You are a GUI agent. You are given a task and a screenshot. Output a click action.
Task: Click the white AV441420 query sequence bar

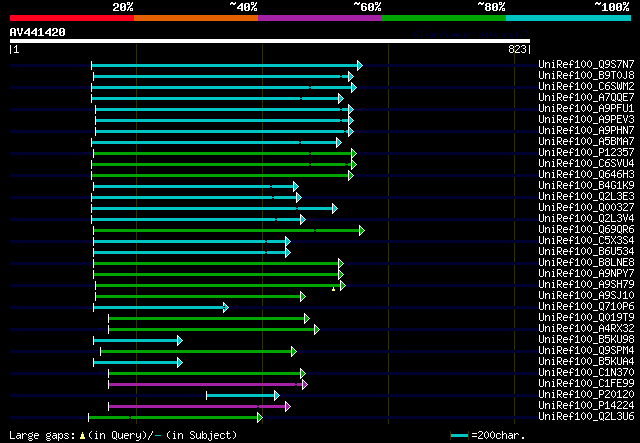[270, 41]
